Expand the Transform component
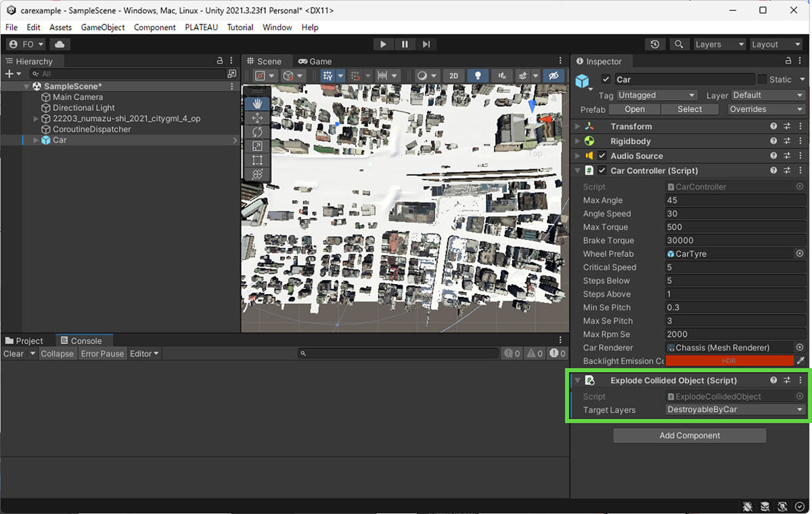Viewport: 812px width, 514px height. 577,126
